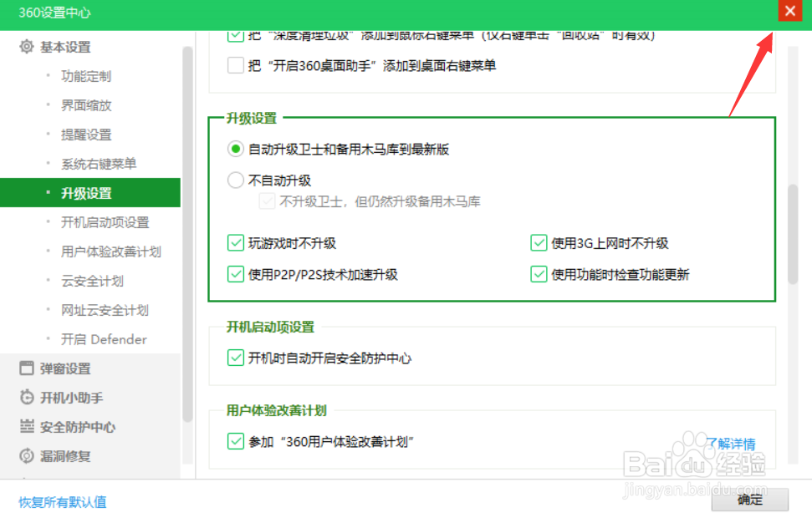This screenshot has width=812, height=518.
Task: Click the 恢复所有默认值 link
Action: pos(63,502)
